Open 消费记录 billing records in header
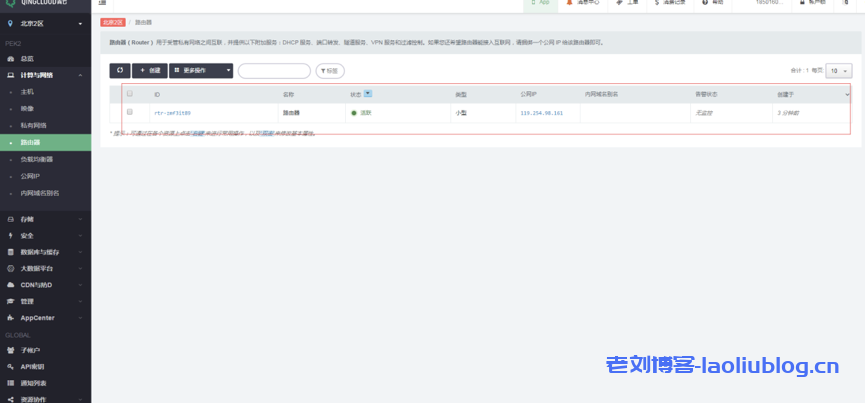 (669, 3)
